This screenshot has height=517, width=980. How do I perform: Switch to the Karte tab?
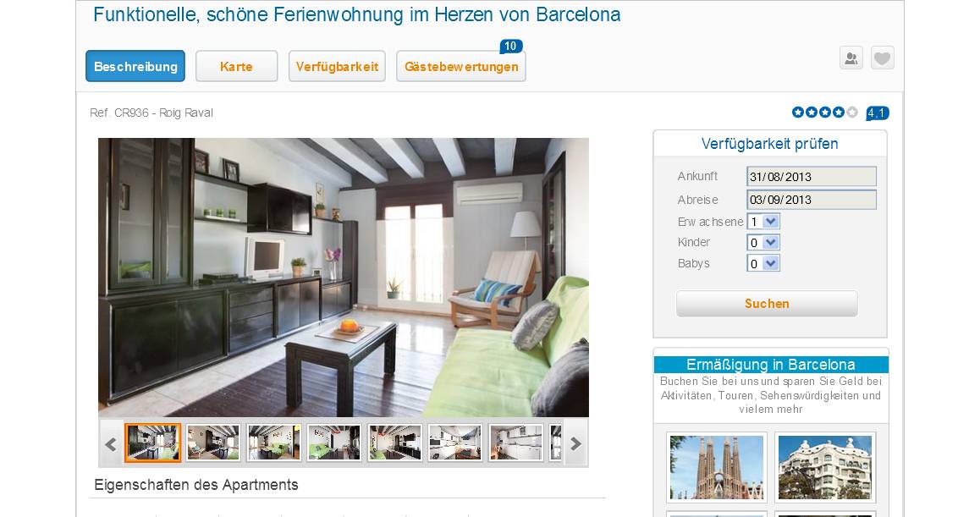tap(236, 66)
